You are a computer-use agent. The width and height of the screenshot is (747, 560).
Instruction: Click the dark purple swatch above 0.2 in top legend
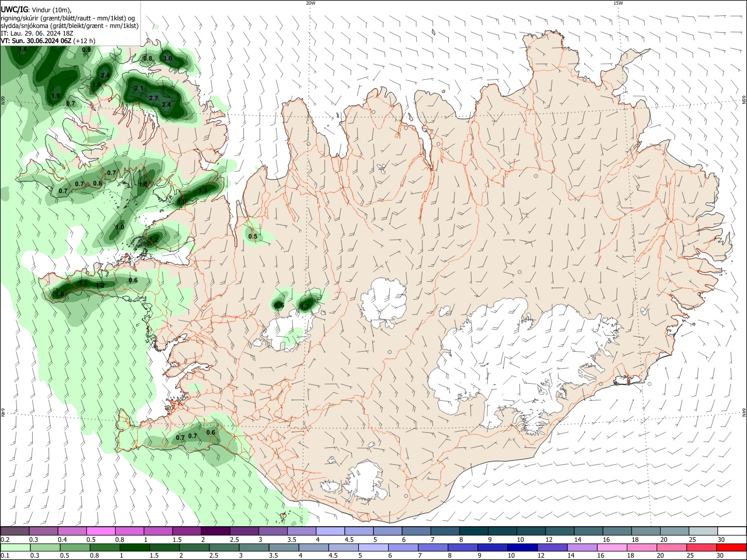coord(14,531)
